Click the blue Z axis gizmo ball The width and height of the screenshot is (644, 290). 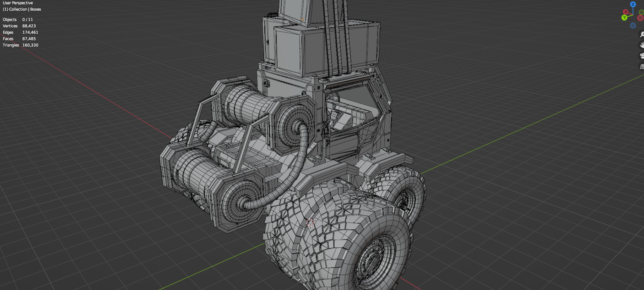633,4
